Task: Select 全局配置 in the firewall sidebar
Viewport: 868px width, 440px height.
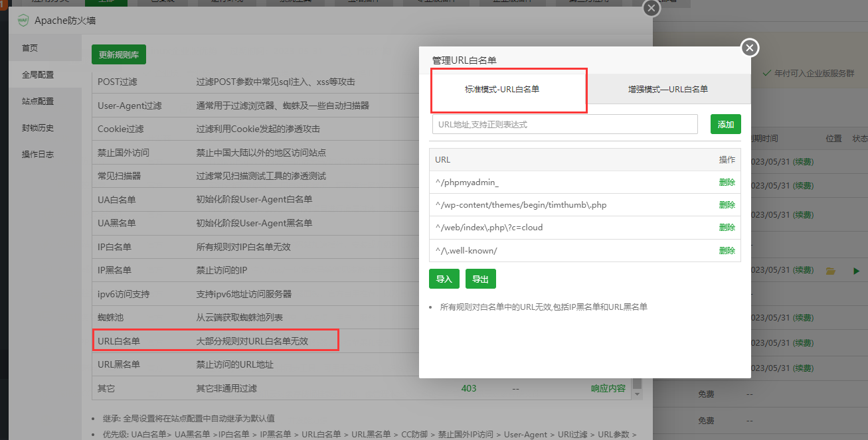Action: pos(46,75)
